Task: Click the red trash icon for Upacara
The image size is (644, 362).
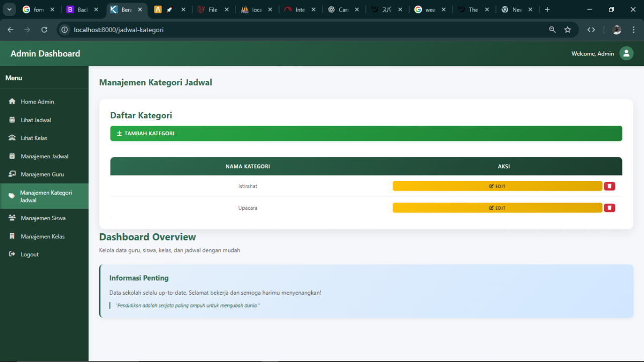Action: [x=609, y=208]
